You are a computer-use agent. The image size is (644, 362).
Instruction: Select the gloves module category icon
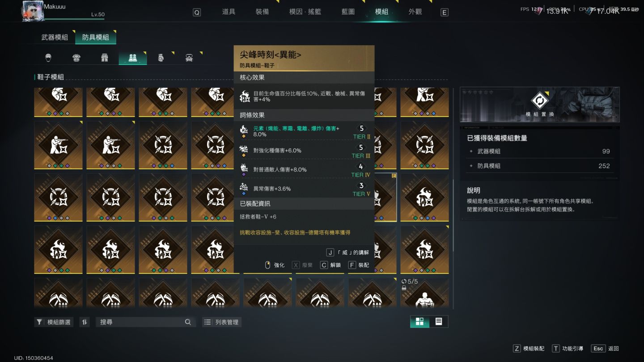[x=161, y=58]
